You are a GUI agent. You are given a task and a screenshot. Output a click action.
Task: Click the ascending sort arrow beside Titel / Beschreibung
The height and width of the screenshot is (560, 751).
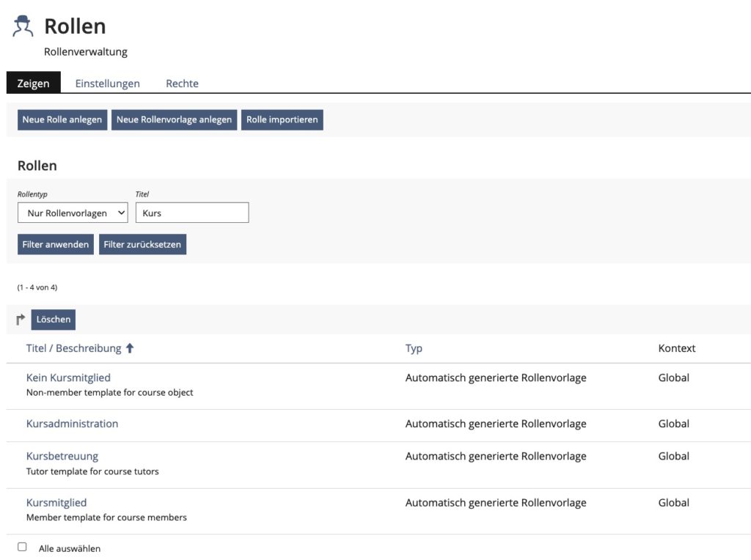click(x=130, y=349)
